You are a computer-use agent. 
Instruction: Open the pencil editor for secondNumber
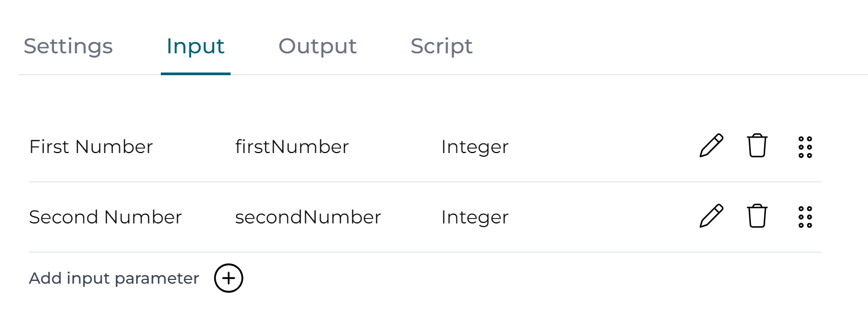pos(712,216)
